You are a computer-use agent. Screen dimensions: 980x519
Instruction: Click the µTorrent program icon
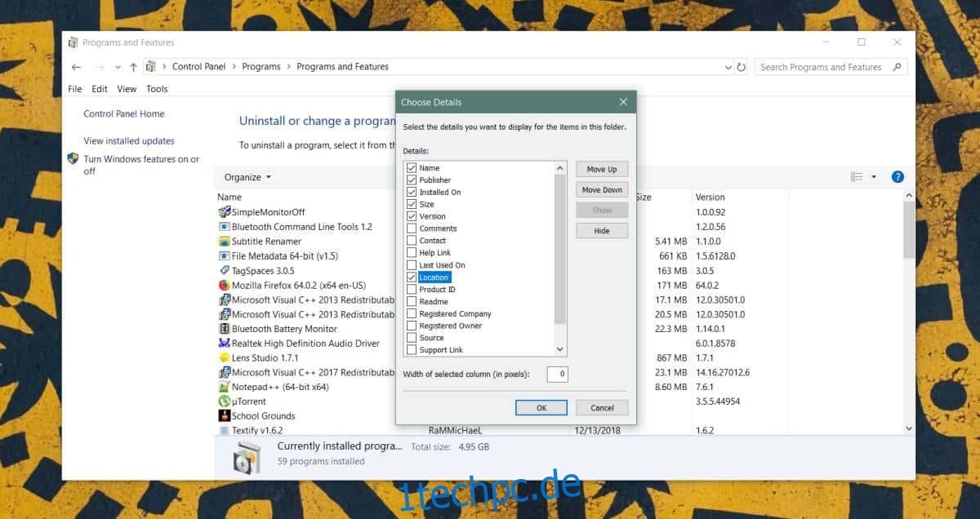[x=225, y=401]
